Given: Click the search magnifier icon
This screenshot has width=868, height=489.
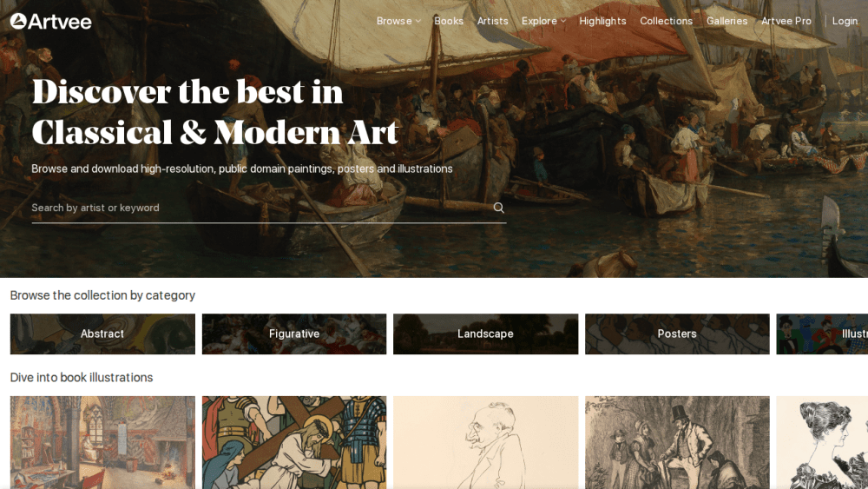Looking at the screenshot, I should pyautogui.click(x=499, y=208).
